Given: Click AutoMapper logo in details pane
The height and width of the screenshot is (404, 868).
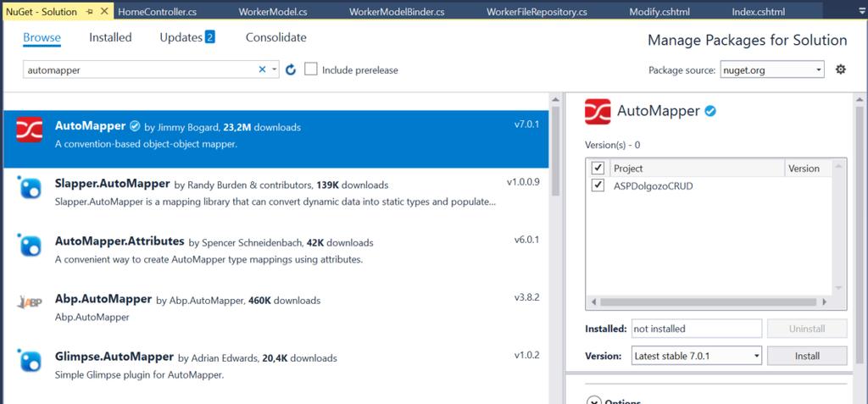Looking at the screenshot, I should point(598,111).
